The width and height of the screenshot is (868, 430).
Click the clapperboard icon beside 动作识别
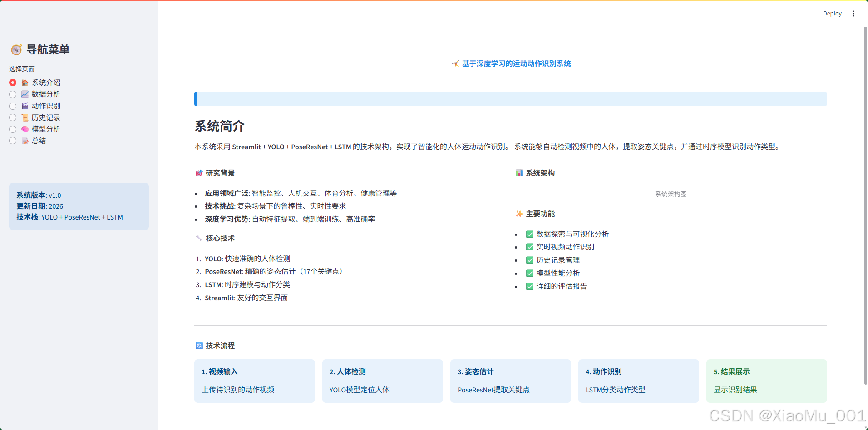[x=25, y=106]
